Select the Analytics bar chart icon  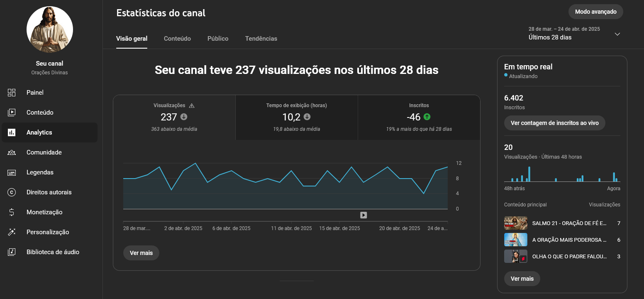(x=12, y=132)
